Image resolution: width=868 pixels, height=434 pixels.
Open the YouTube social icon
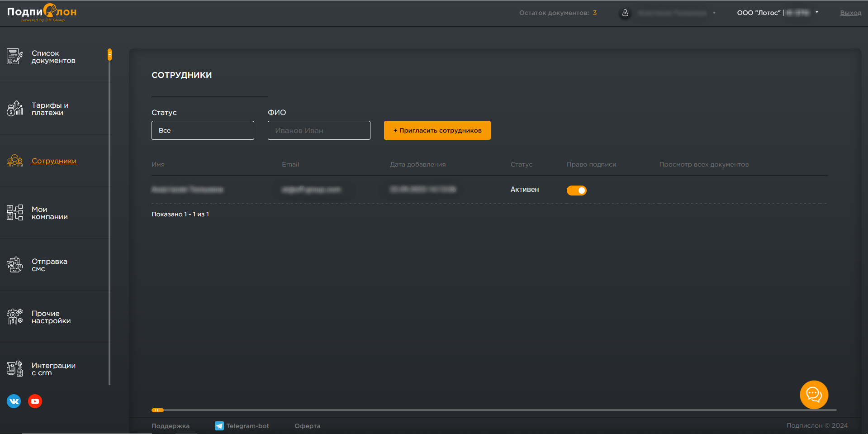(35, 401)
